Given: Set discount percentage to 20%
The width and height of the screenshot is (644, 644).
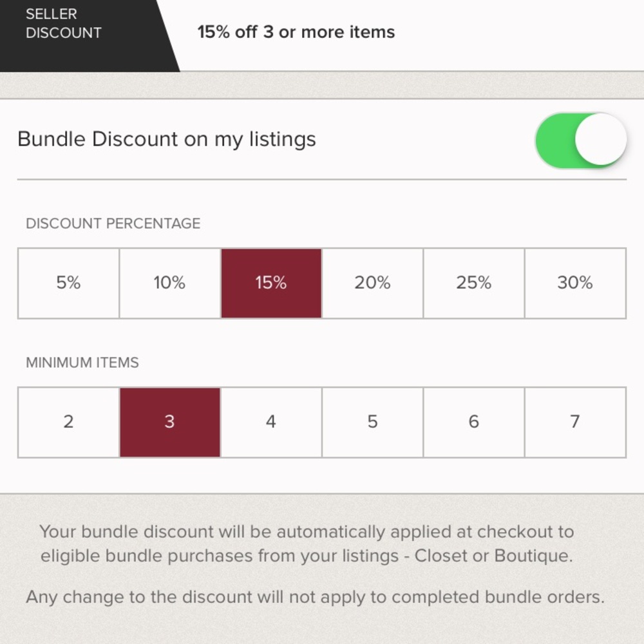Looking at the screenshot, I should tap(372, 283).
